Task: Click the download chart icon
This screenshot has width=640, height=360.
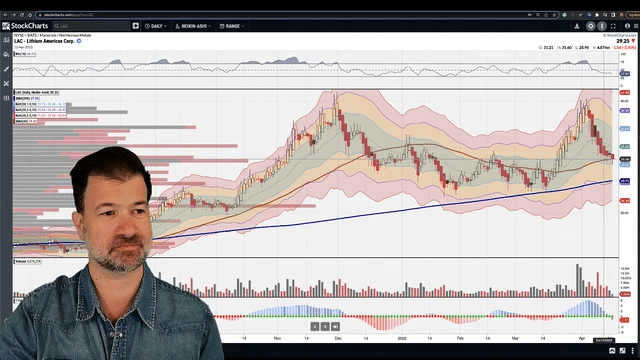Action: tap(577, 26)
